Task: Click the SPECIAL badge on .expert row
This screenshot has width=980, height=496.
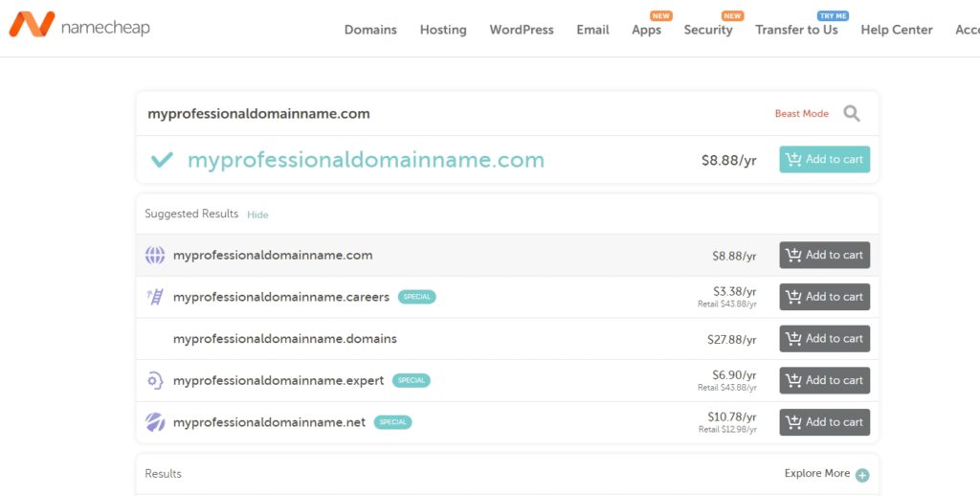Action: 412,380
